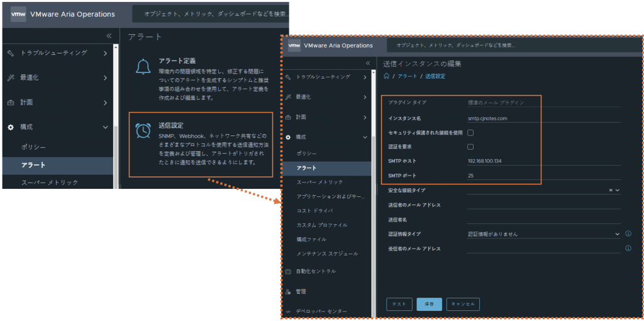Screen dimensions: 644x321
Task: Click wand icon beside 最適化 in 送信インスタンスの編集 window
Action: [288, 97]
